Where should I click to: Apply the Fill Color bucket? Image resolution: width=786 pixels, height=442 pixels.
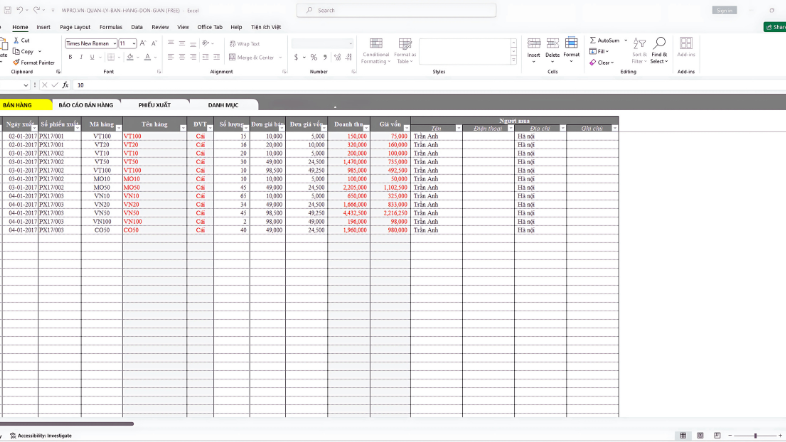(130, 57)
